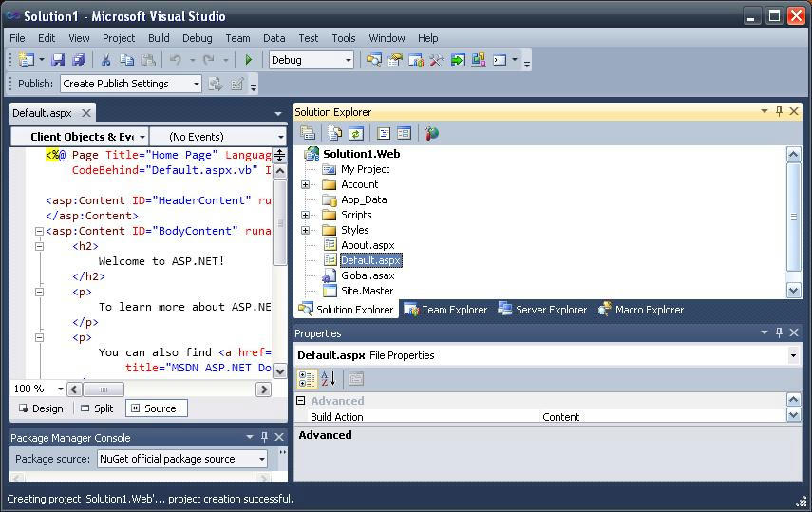This screenshot has height=512, width=812.
Task: Select Site.Master in Solution Explorer
Action: click(368, 292)
